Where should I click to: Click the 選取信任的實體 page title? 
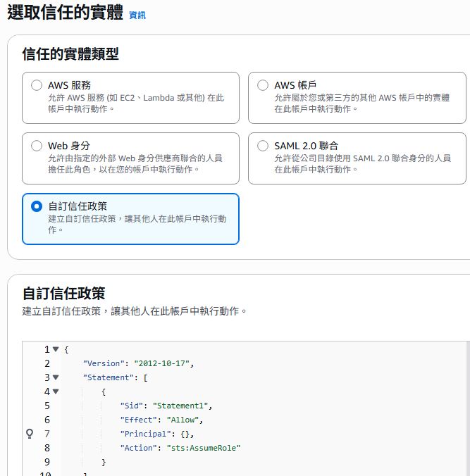pyautogui.click(x=65, y=13)
